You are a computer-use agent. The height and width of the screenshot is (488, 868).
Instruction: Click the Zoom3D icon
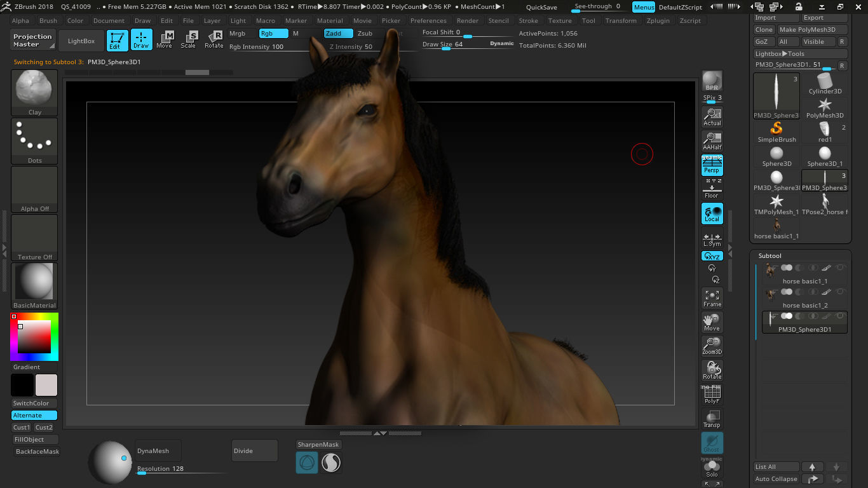(712, 346)
